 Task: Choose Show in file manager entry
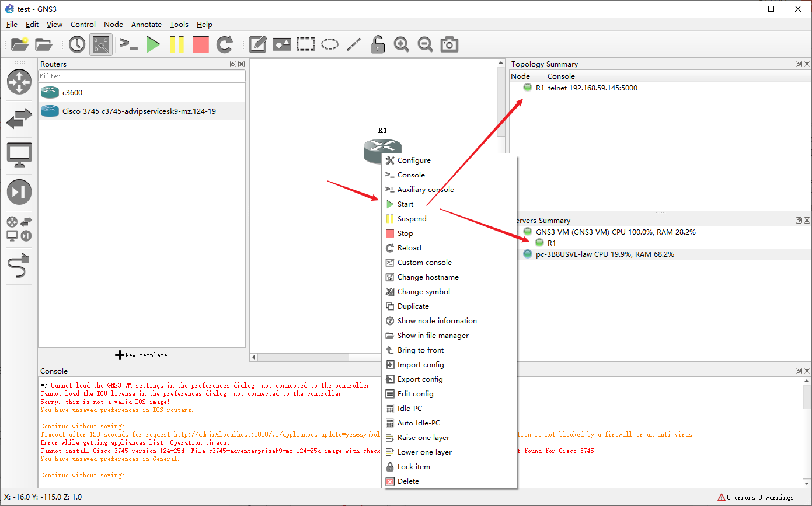(x=449, y=336)
